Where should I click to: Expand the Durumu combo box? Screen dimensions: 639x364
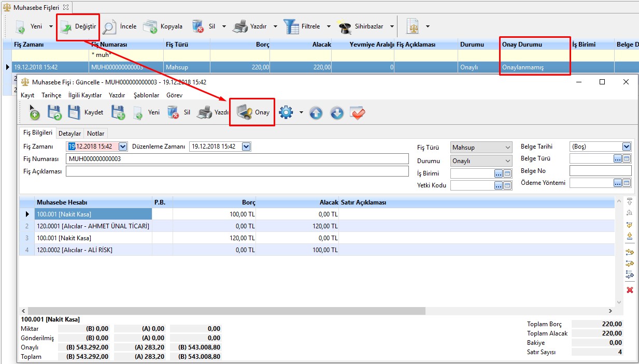(x=507, y=161)
